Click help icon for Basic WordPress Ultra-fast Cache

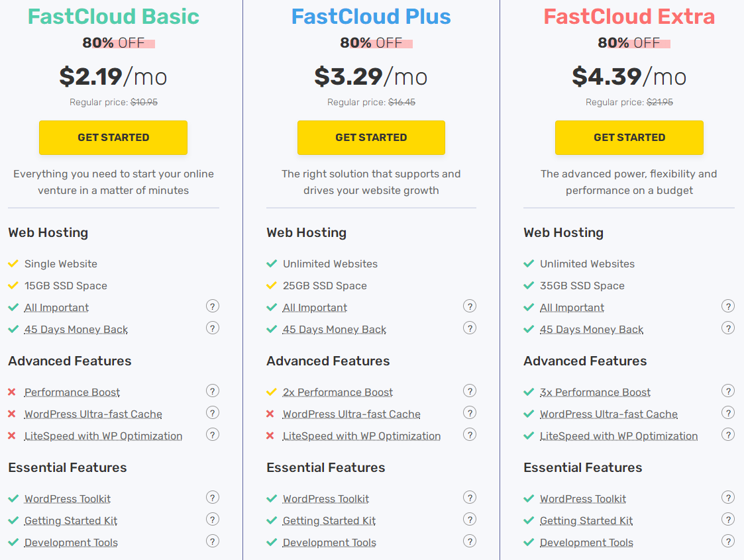point(212,413)
